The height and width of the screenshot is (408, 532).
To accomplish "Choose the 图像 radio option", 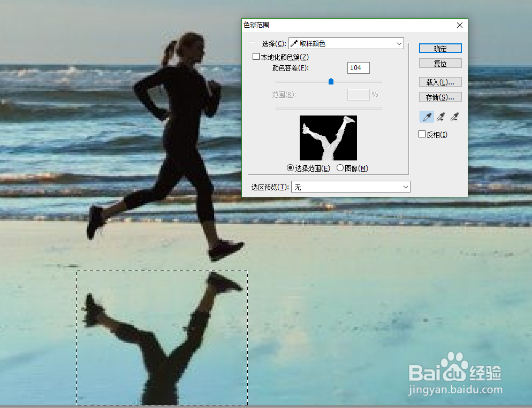I will point(340,168).
